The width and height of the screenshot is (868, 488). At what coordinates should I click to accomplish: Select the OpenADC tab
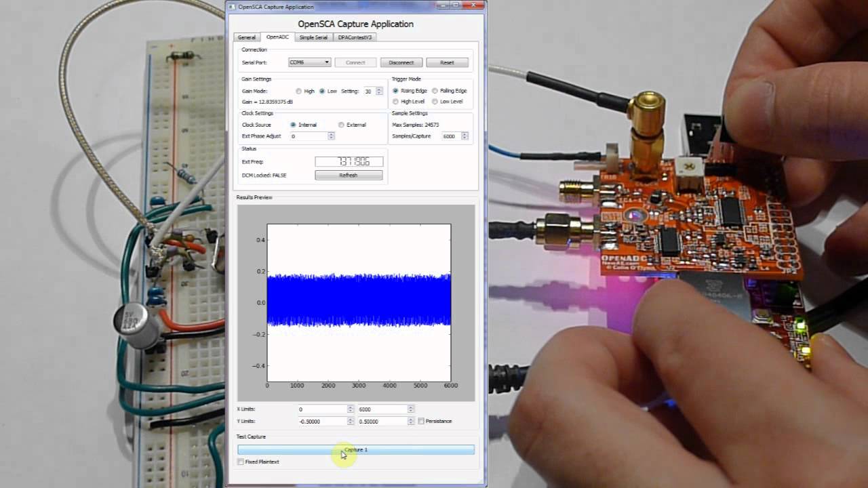click(x=277, y=37)
